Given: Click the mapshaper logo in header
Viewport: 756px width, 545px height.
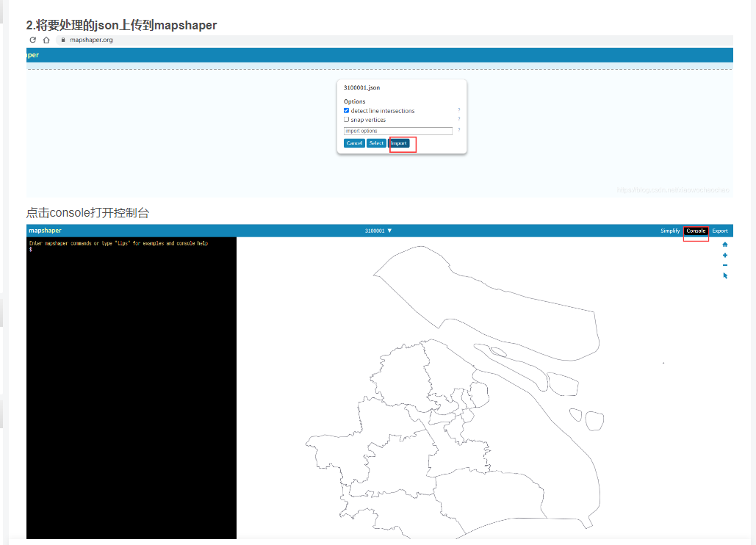Looking at the screenshot, I should [45, 231].
